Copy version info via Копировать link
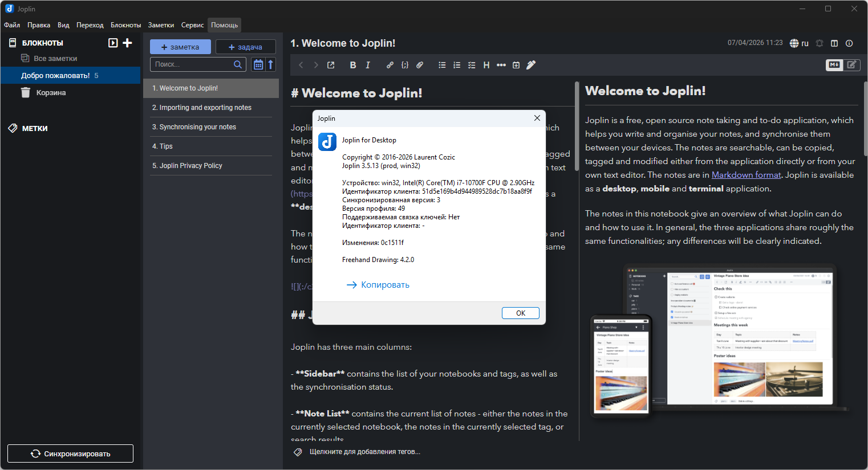The width and height of the screenshot is (868, 470). click(x=378, y=285)
